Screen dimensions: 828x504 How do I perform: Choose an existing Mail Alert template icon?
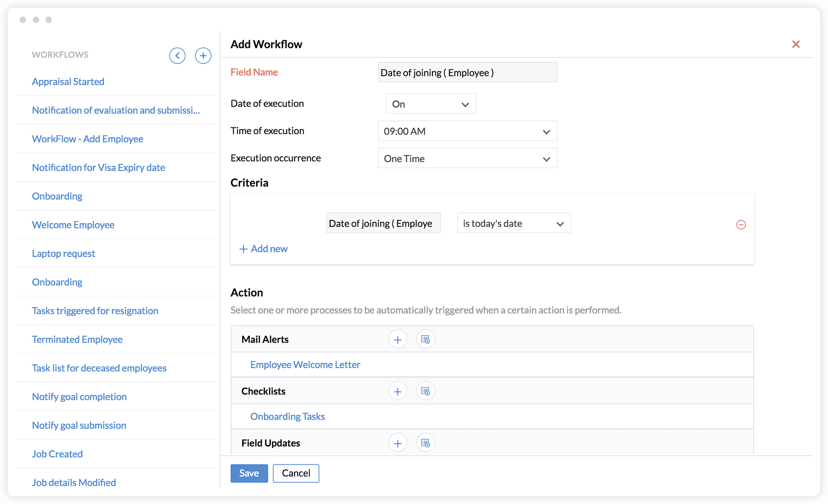click(425, 339)
